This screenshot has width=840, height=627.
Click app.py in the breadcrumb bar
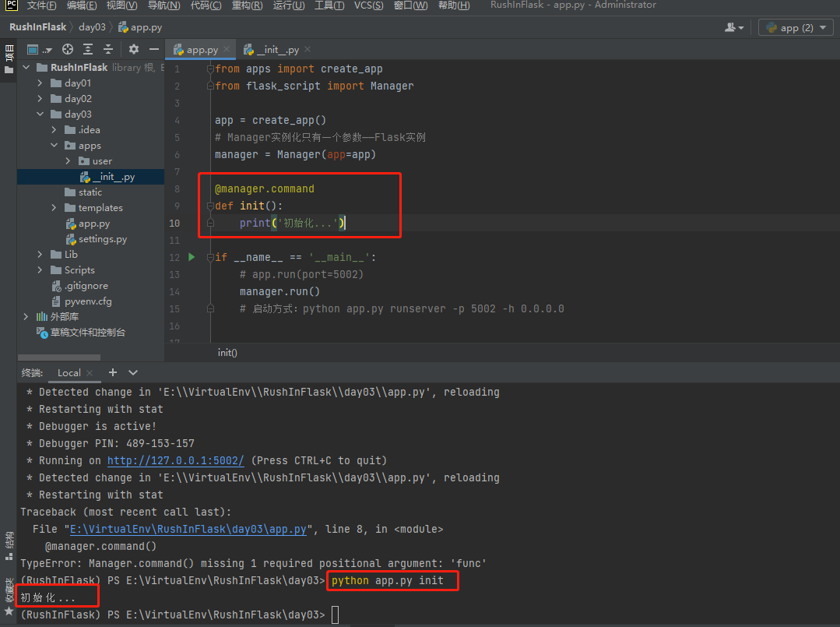click(x=140, y=27)
